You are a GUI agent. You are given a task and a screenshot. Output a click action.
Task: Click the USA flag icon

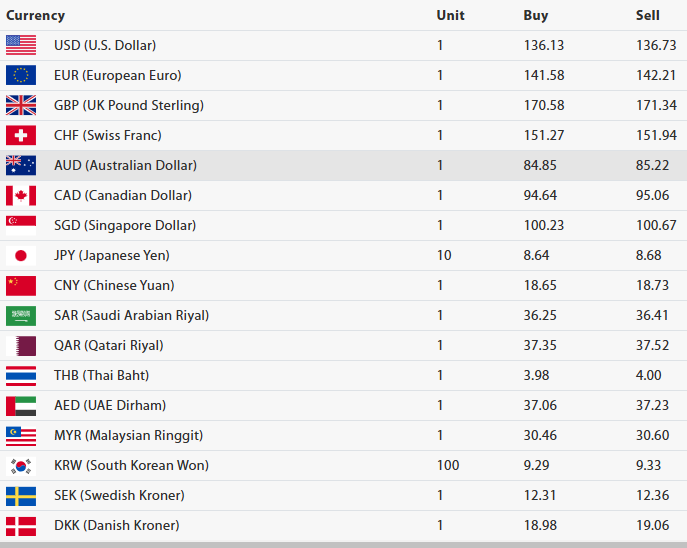point(21,45)
